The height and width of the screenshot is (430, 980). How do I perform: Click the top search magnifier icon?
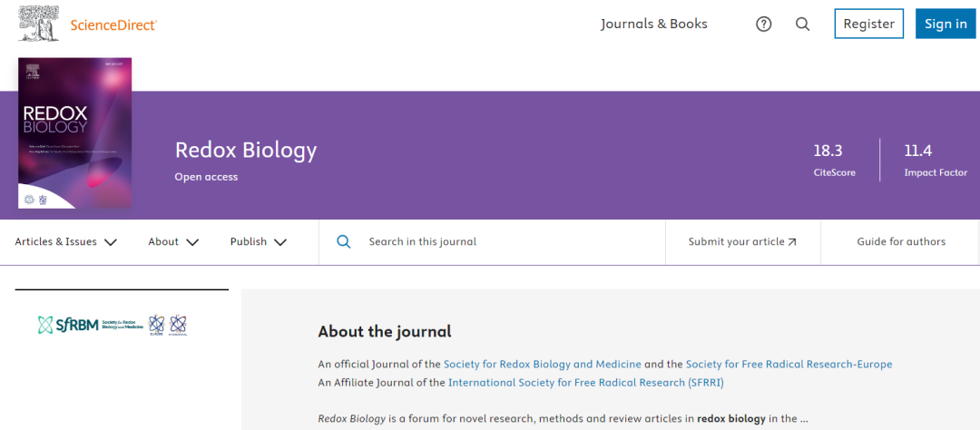[x=802, y=24]
